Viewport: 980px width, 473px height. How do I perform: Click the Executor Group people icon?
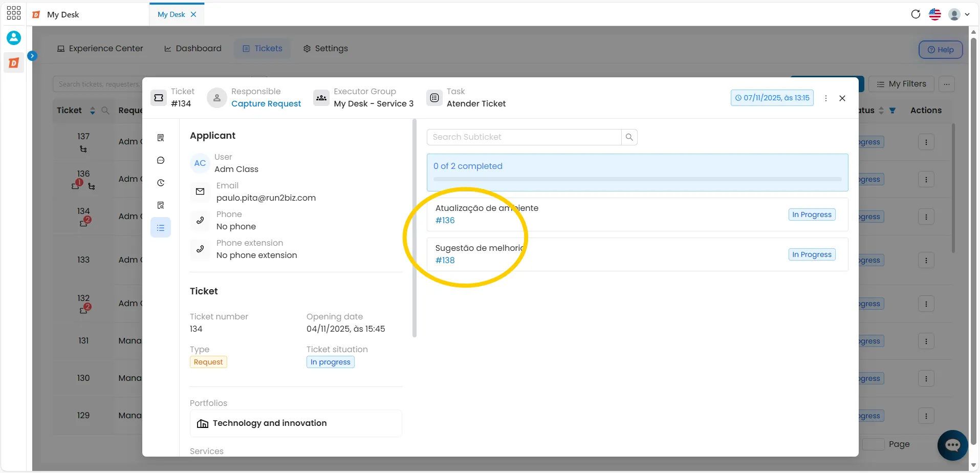[x=321, y=98]
